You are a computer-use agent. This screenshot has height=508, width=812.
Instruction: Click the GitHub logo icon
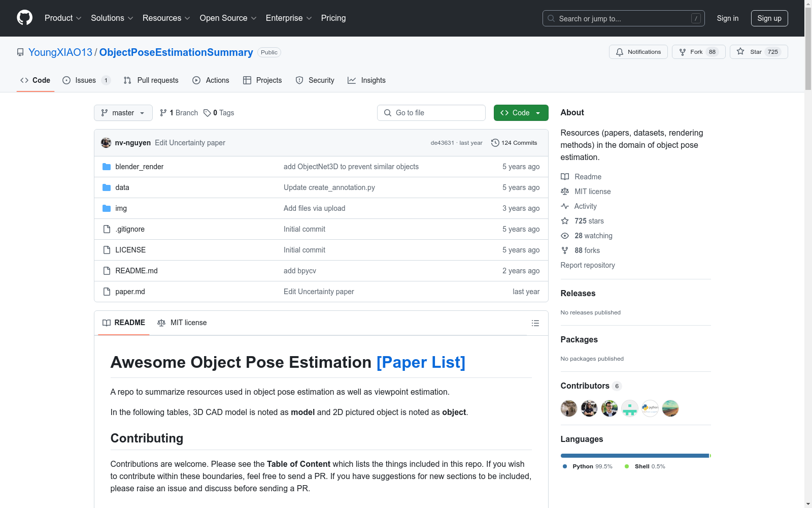[24, 18]
